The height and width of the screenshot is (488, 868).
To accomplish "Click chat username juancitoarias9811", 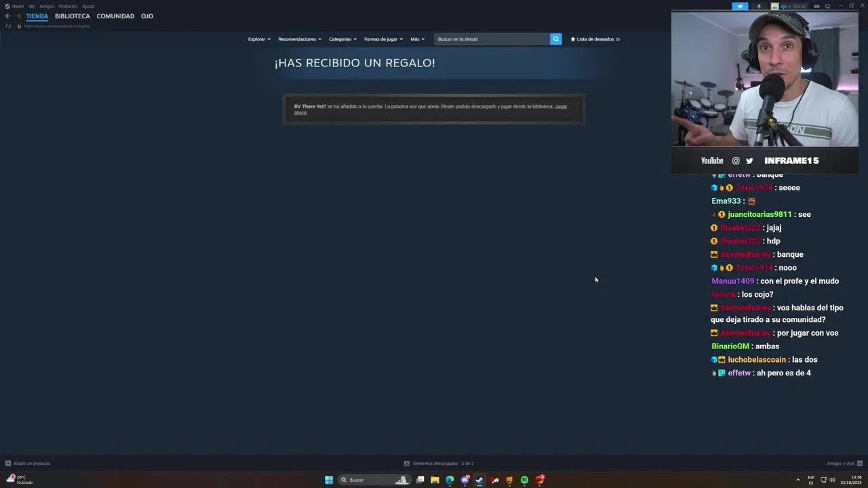I will click(x=759, y=214).
